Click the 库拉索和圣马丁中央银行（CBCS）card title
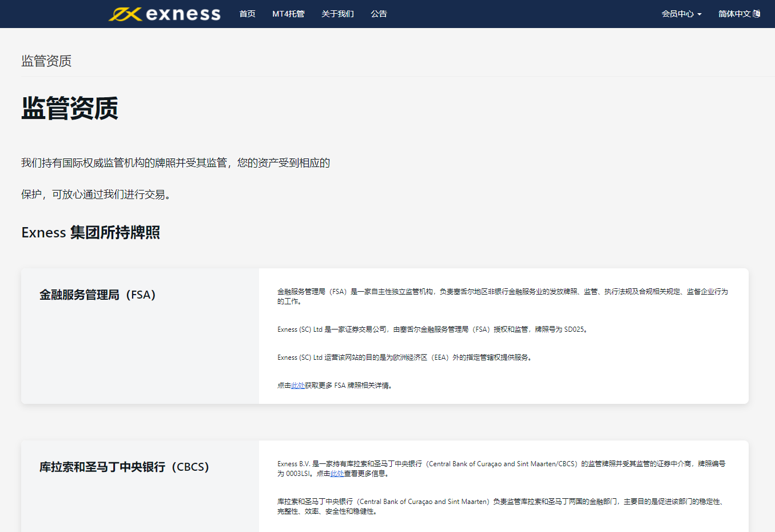This screenshot has height=532, width=775. point(124,467)
